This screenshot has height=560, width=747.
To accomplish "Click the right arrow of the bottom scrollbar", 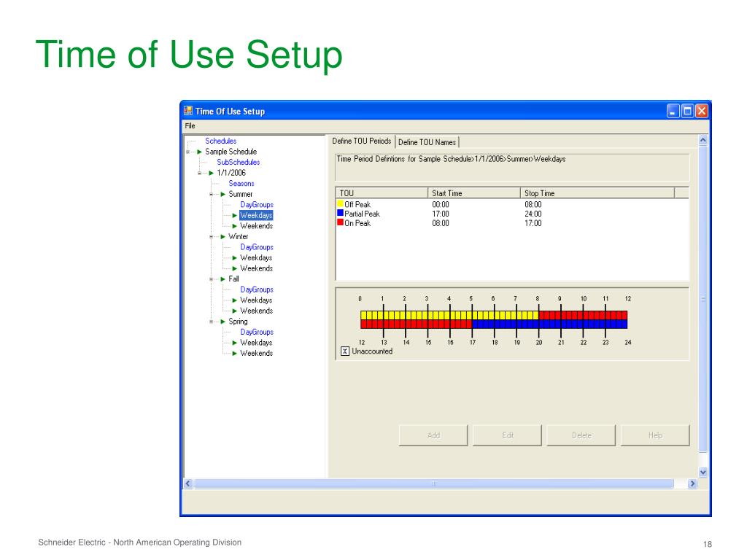I will click(x=693, y=483).
